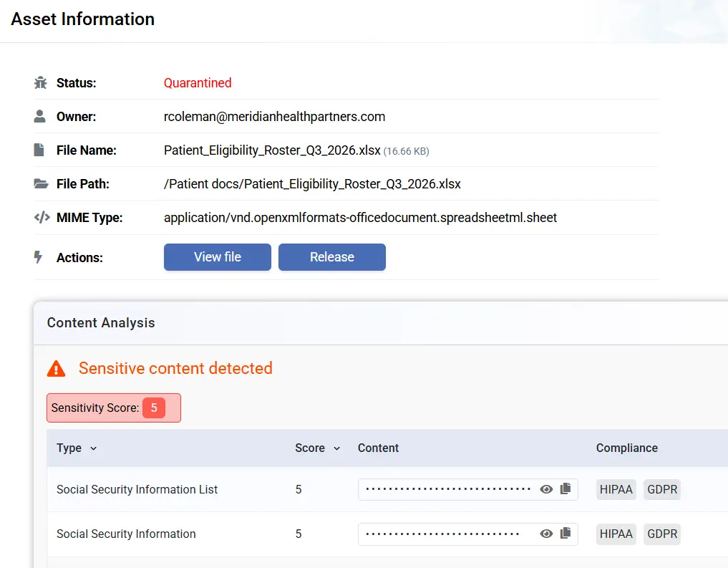Open the quarantined file with View file
728x568 pixels.
(218, 257)
